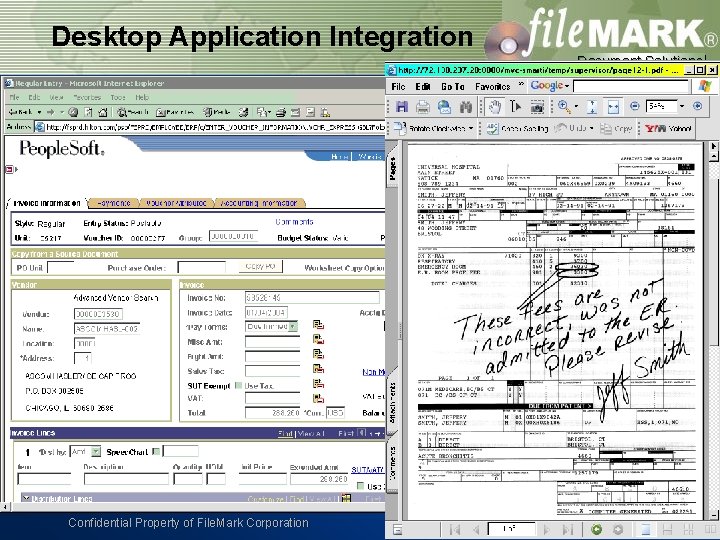Select the text Select tool in PDF viewer

[x=516, y=107]
